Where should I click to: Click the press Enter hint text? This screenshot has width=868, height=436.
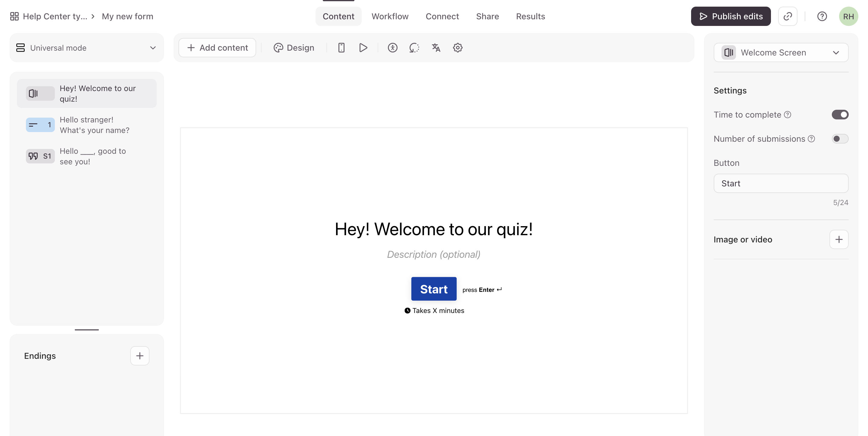[x=482, y=290]
